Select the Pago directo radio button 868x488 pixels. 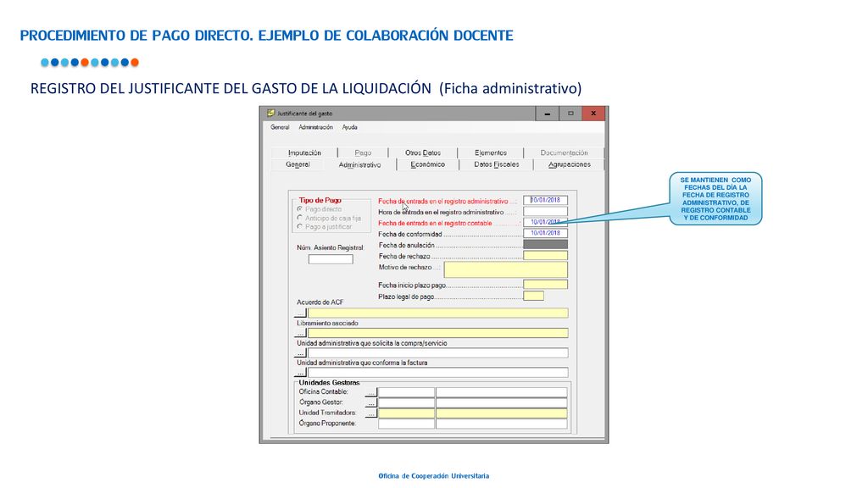coord(300,209)
